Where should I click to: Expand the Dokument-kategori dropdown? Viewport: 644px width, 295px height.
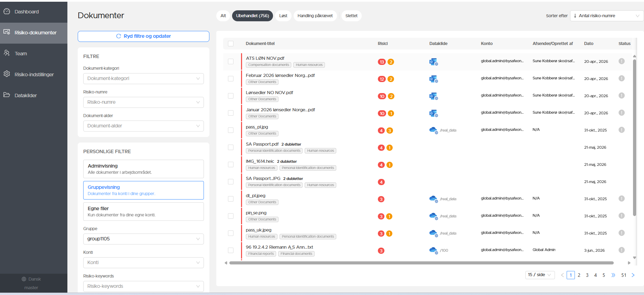[x=143, y=79]
